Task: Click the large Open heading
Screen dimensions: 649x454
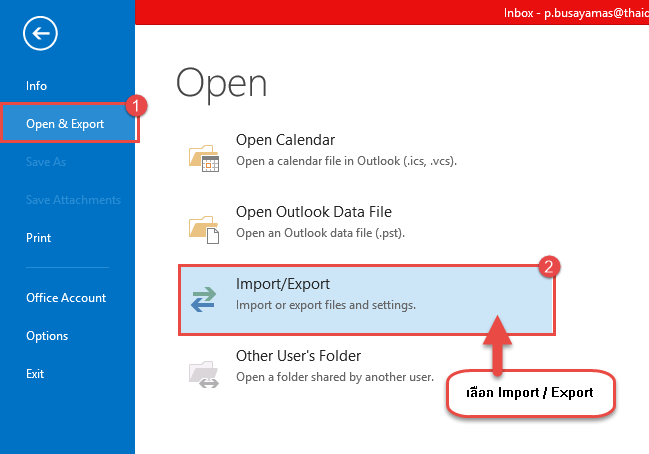Action: (x=221, y=84)
